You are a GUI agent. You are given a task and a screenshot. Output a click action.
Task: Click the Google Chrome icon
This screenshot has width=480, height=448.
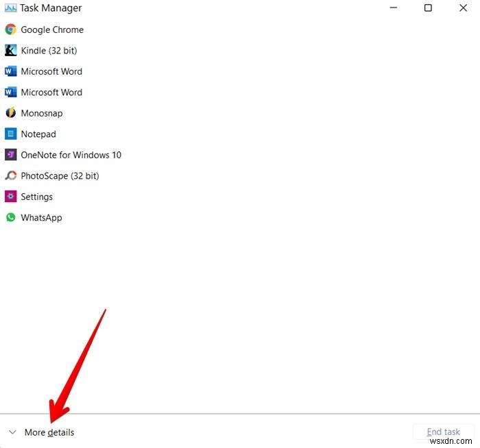pyautogui.click(x=11, y=29)
